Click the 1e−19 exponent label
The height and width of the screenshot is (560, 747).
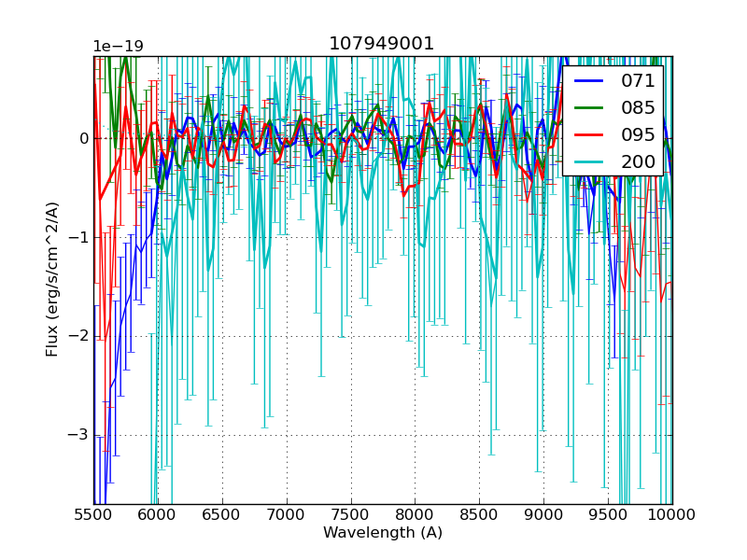pyautogui.click(x=118, y=47)
